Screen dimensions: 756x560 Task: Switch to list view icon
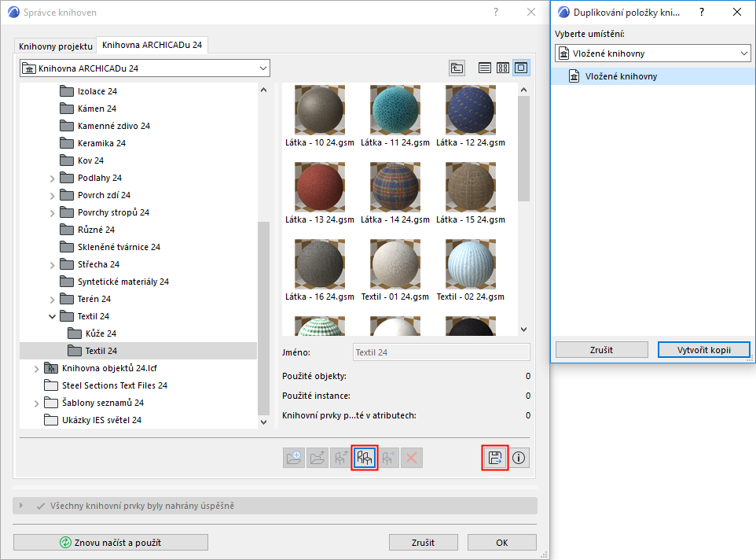485,68
